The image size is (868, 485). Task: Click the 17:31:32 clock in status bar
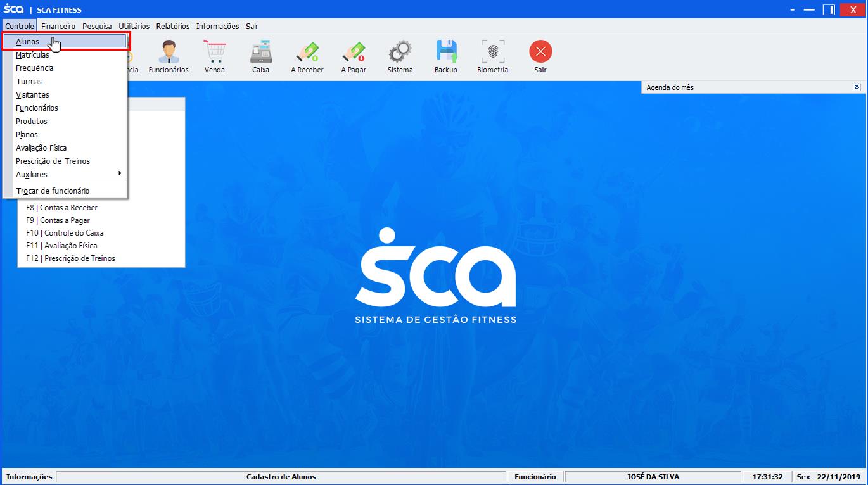(768, 477)
